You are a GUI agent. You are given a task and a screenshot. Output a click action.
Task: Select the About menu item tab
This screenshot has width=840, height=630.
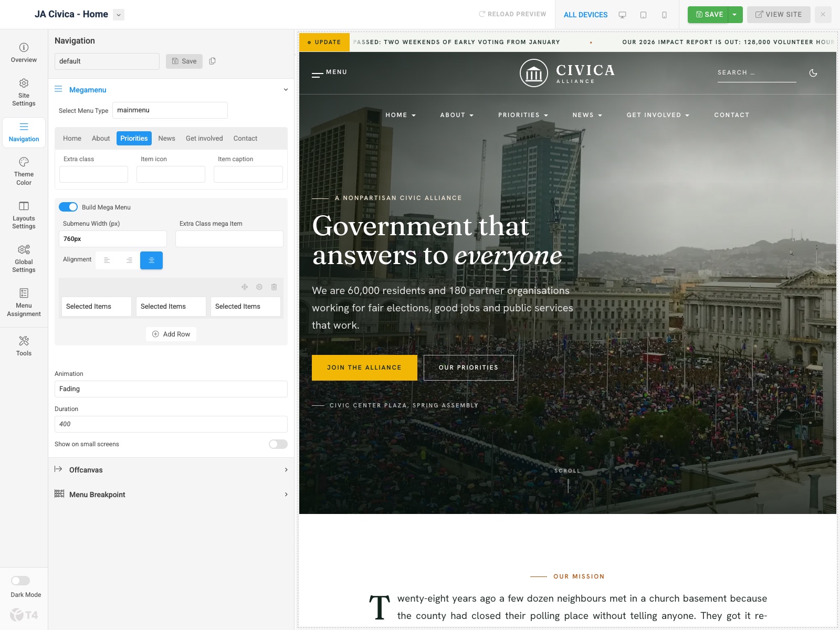click(x=101, y=139)
